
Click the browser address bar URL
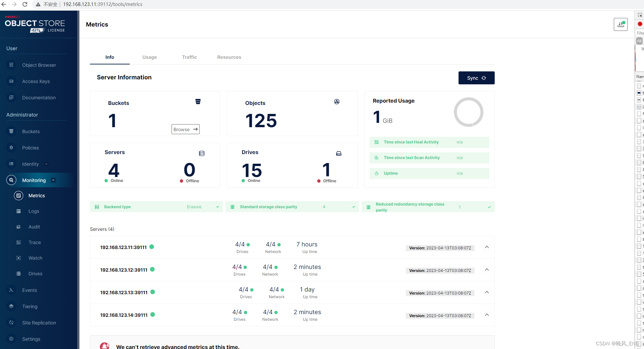(103, 4)
